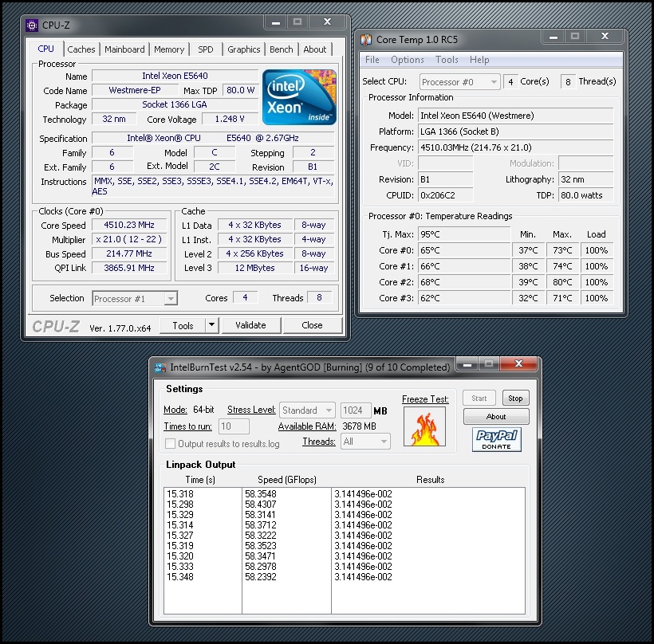Screen dimensions: 654x644
Task: Open the CPU-Z processor Selection dropdown
Action: (x=135, y=298)
